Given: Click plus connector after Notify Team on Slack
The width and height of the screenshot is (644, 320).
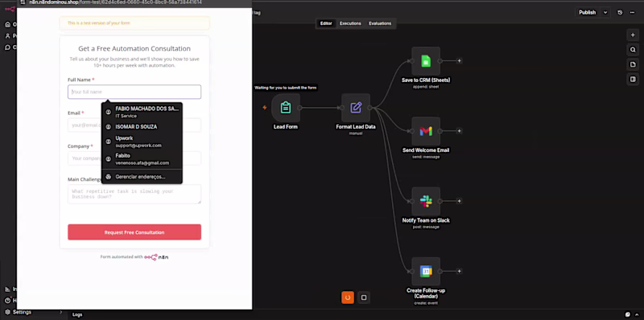Looking at the screenshot, I should click(459, 201).
